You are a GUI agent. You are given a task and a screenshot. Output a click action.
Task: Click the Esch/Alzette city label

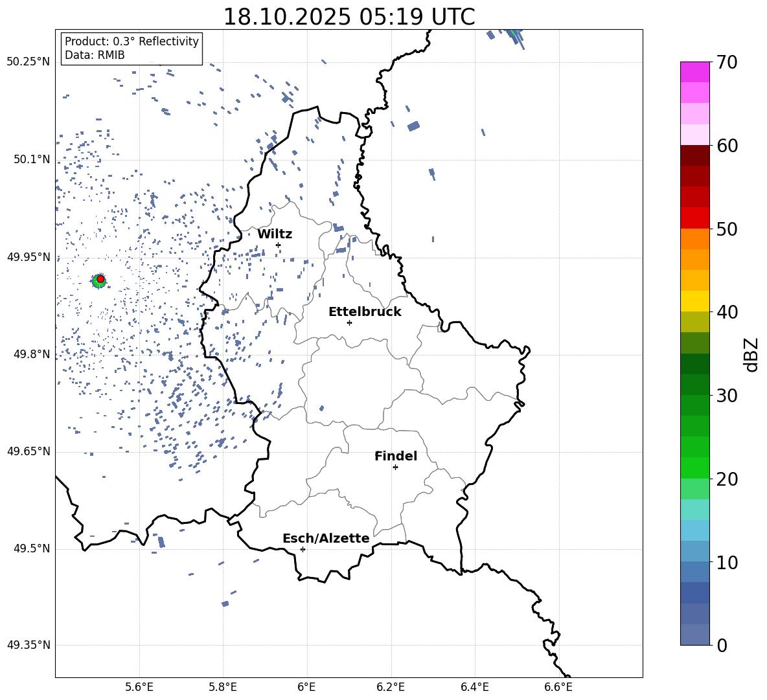(326, 538)
